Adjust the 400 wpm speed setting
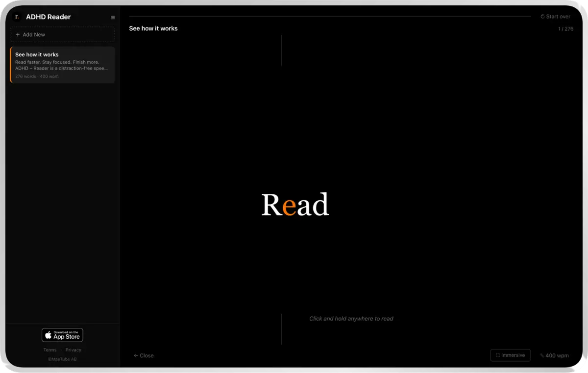 (x=555, y=356)
